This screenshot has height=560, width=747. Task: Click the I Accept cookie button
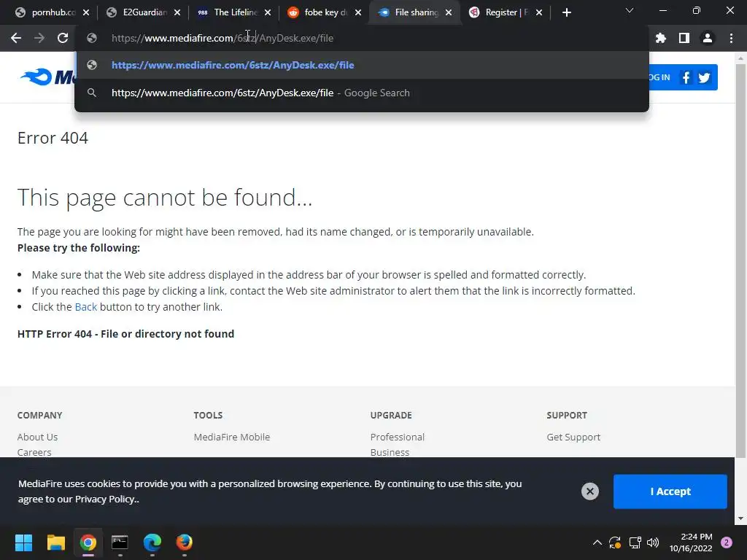(670, 491)
